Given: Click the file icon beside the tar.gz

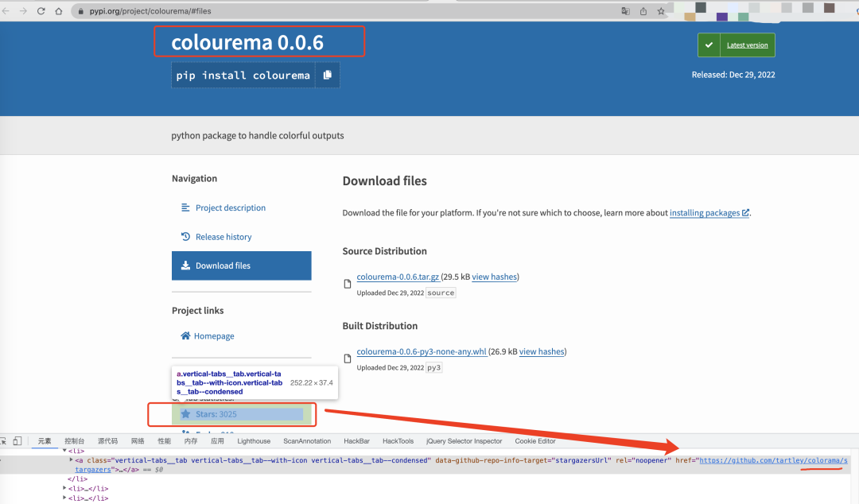Looking at the screenshot, I should coord(348,284).
